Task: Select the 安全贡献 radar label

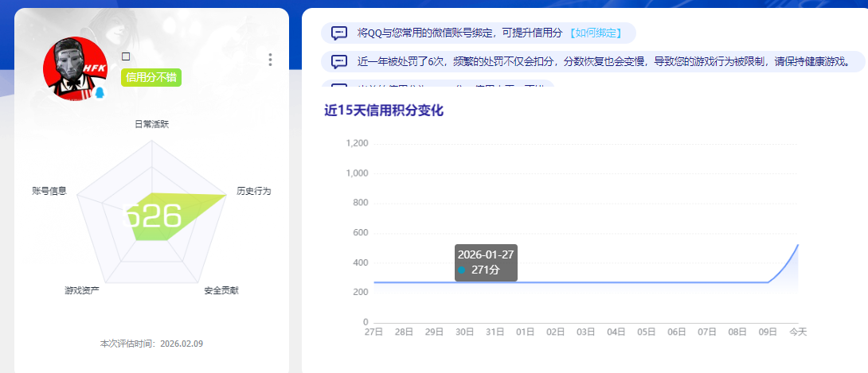Action: [x=221, y=290]
